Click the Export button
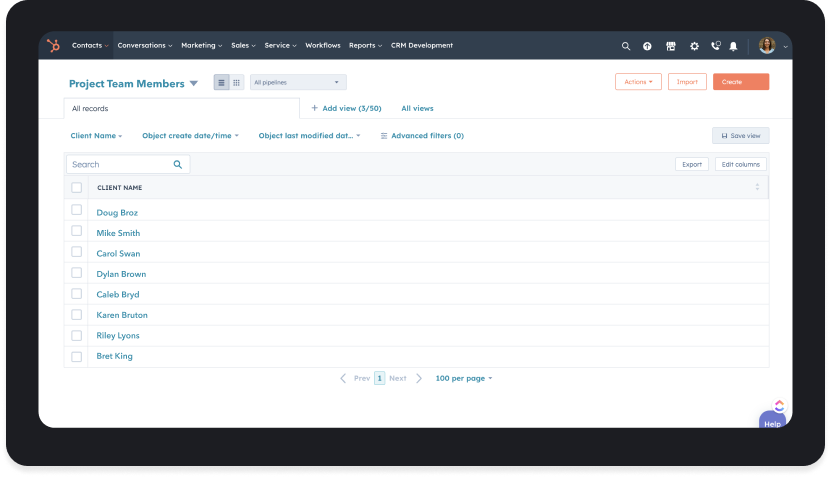The width and height of the screenshot is (831, 478). 692,164
